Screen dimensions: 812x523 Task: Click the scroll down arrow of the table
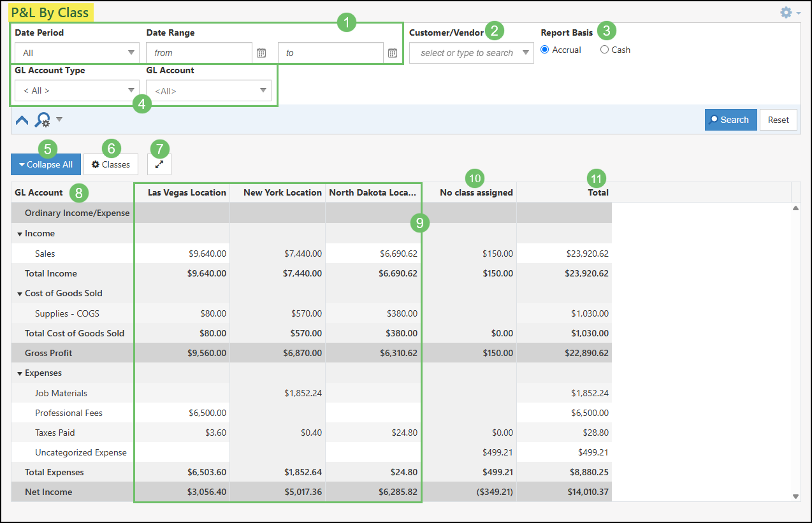795,496
